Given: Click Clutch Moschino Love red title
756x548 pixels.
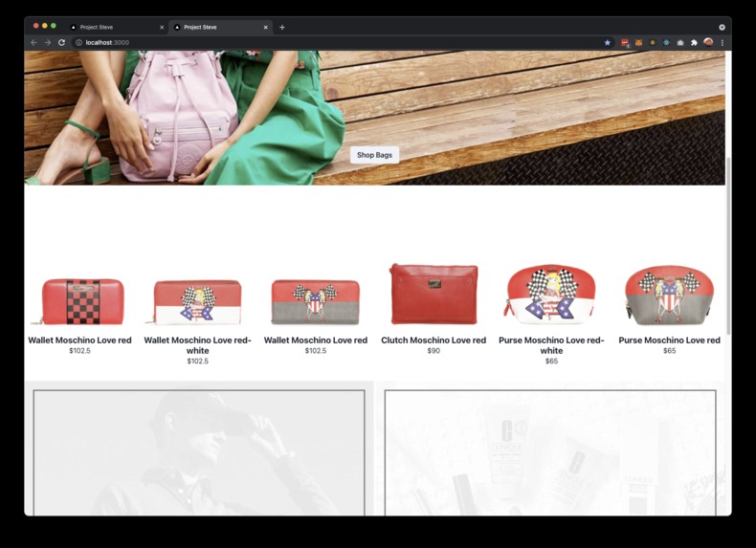Looking at the screenshot, I should tap(434, 340).
